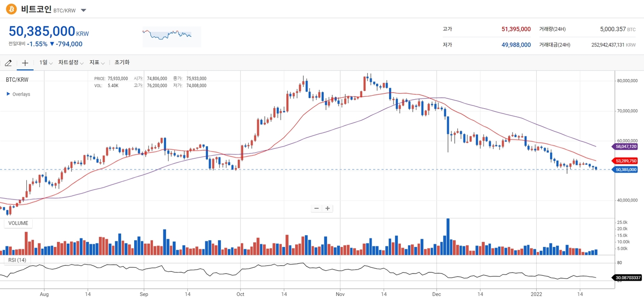Zoom out the chart with minus button
Screen dimensions: 644x300
pos(317,208)
